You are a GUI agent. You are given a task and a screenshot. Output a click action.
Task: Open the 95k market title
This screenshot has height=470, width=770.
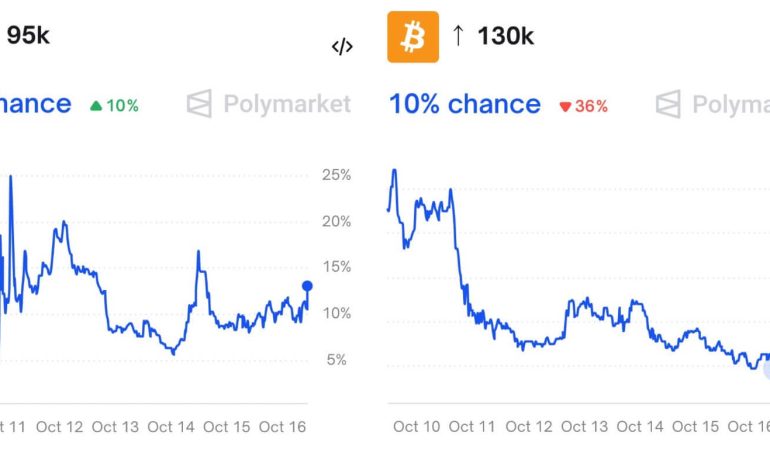click(28, 36)
